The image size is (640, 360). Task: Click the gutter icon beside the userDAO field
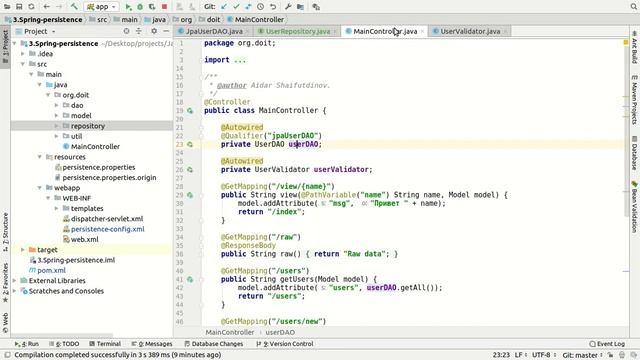(190, 144)
